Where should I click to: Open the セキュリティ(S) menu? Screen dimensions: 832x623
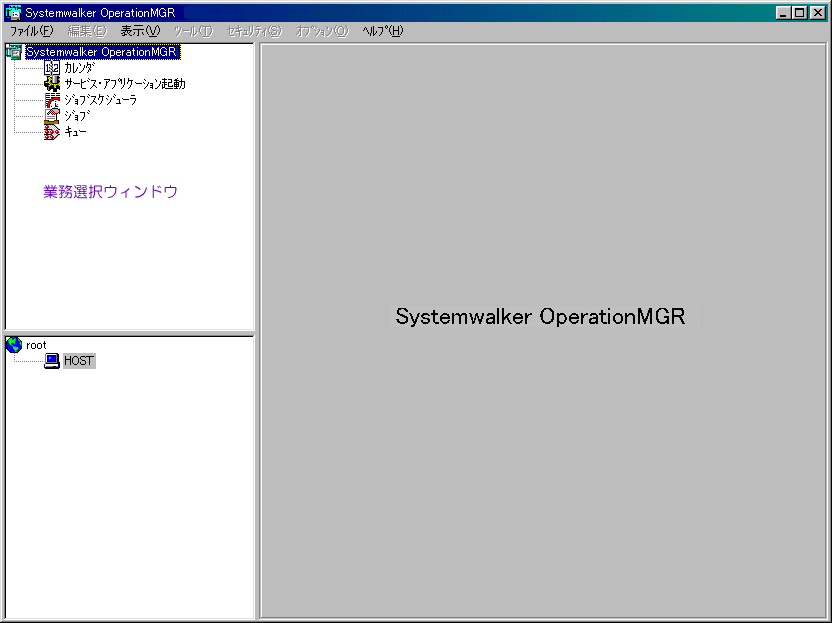point(254,31)
